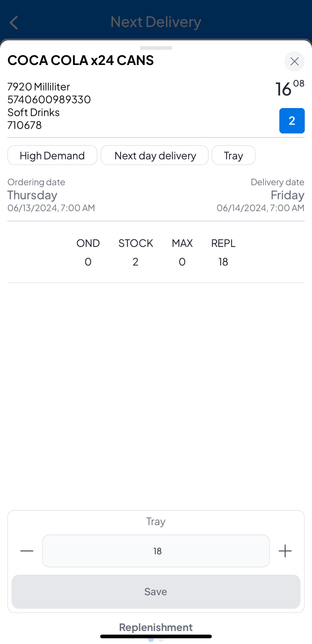Save the tray order quantity
This screenshot has width=312, height=644.
point(156,592)
